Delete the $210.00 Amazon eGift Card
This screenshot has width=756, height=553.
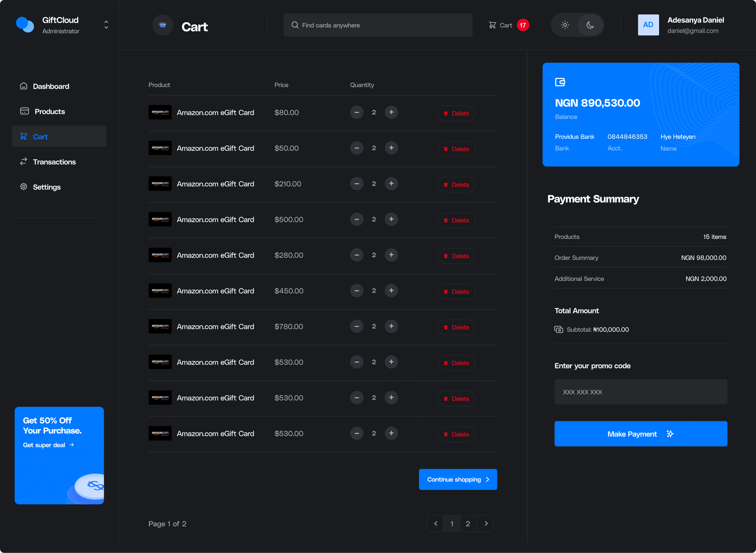(457, 185)
